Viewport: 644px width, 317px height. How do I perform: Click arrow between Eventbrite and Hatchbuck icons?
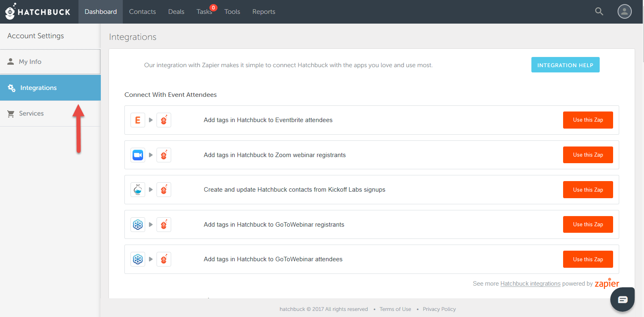151,120
